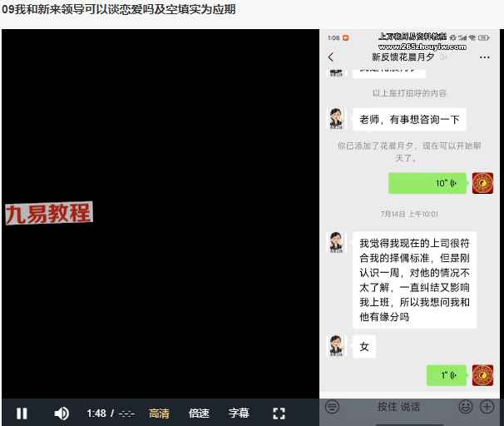504x426 pixels.
Task: Toggle keyboard input in chat bar
Action: (332, 407)
